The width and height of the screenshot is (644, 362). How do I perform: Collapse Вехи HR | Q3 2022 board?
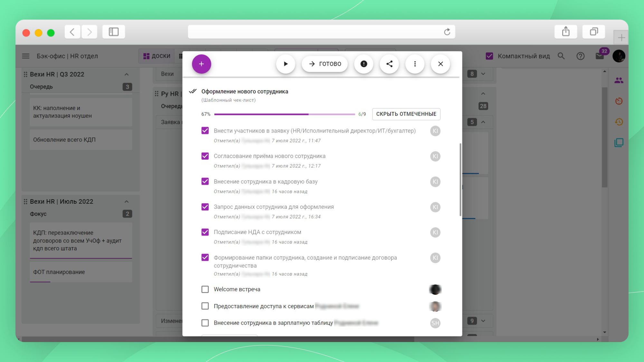pos(127,74)
